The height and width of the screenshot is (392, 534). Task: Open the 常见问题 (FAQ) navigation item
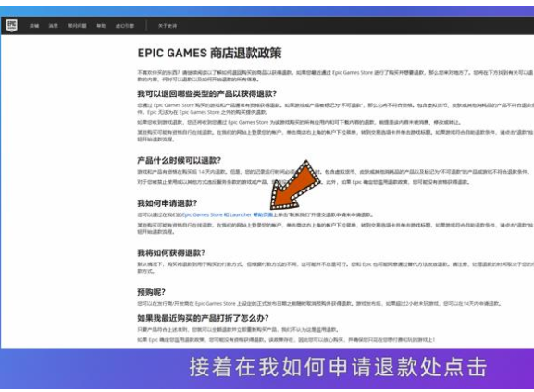[x=78, y=26]
